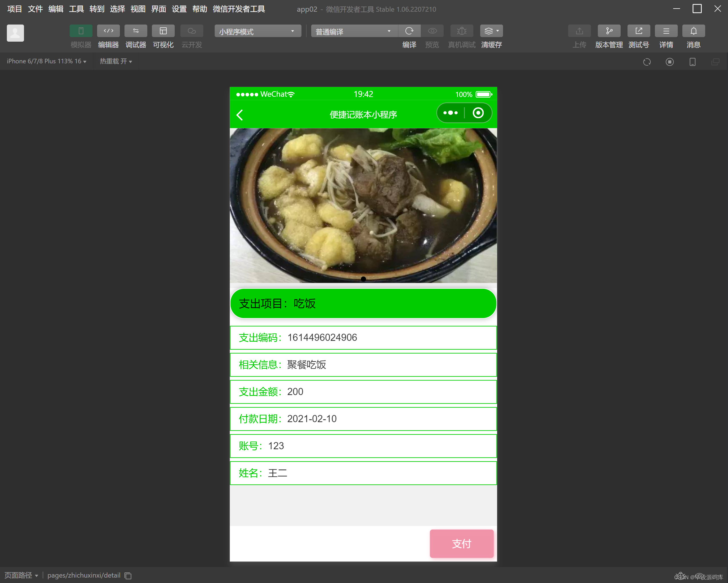Open the 测试号 test account panel
This screenshot has width=728, height=583.
point(639,31)
